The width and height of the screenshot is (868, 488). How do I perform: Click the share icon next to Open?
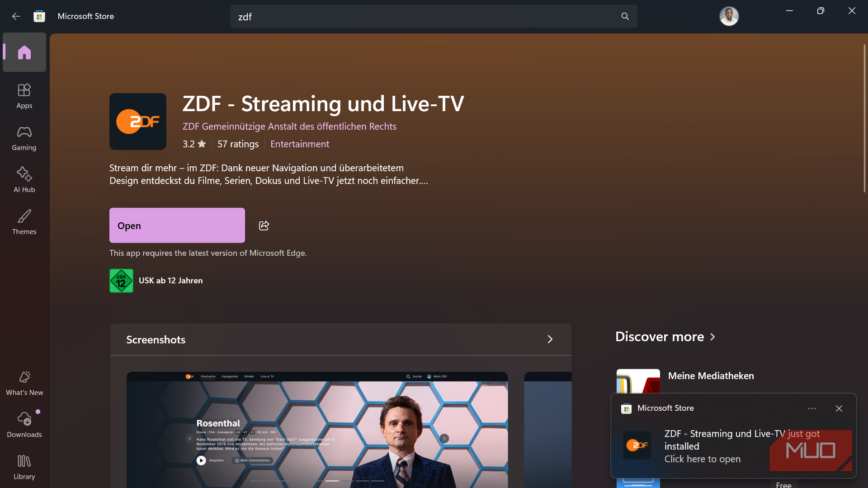264,225
